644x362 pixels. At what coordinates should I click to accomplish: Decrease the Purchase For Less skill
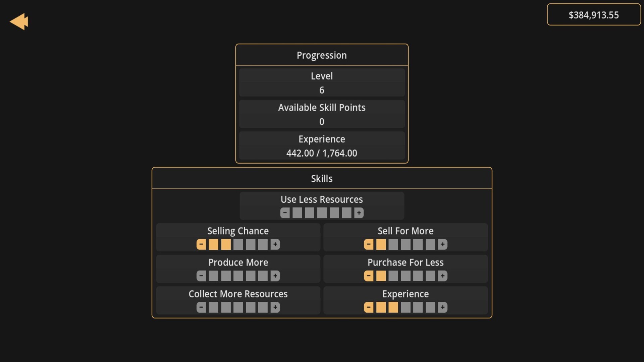tap(369, 276)
